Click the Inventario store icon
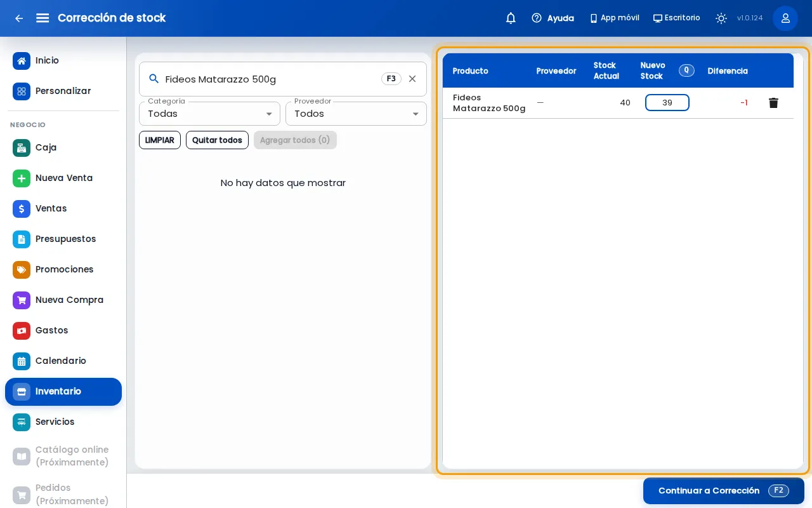The image size is (812, 508). [22, 392]
